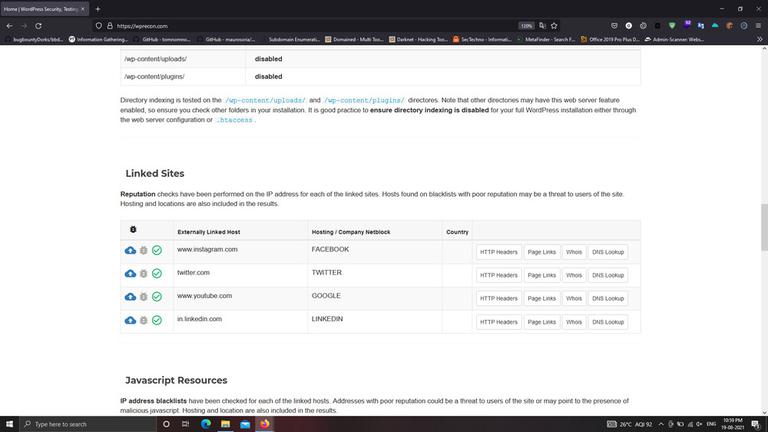Click the cloud download icon for in.linkedin.com
Viewport: 768px width, 432px height.
130,320
